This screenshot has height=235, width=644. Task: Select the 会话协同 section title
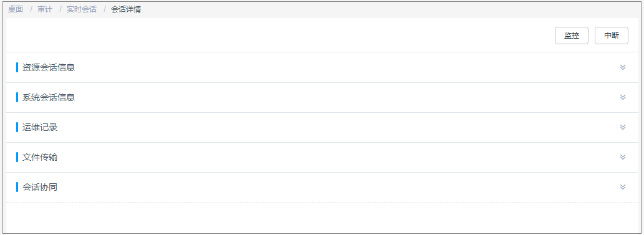pos(40,187)
